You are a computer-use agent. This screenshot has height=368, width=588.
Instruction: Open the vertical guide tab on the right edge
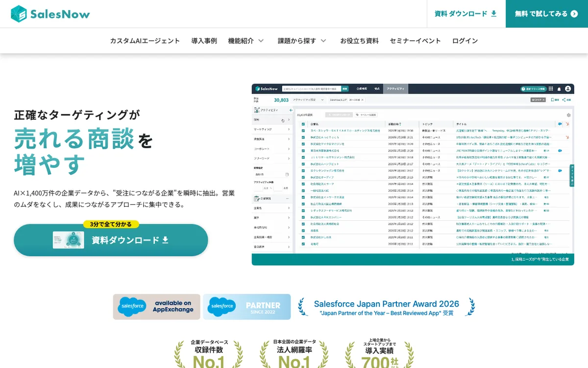click(x=572, y=176)
